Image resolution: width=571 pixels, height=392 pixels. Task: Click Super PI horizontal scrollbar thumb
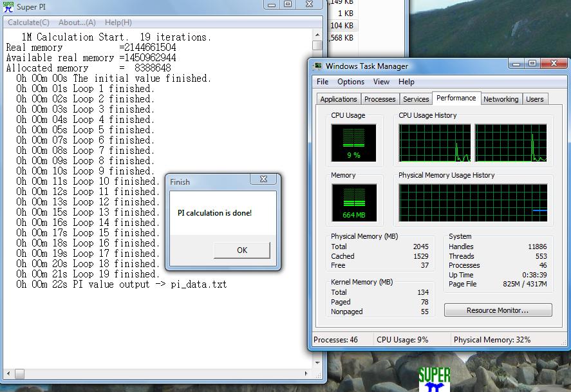click(x=20, y=373)
